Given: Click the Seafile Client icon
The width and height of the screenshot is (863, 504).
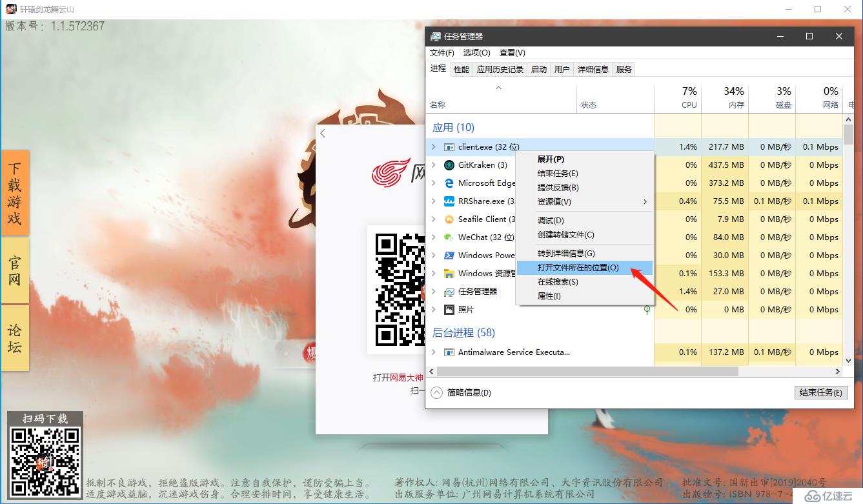Looking at the screenshot, I should point(449,219).
